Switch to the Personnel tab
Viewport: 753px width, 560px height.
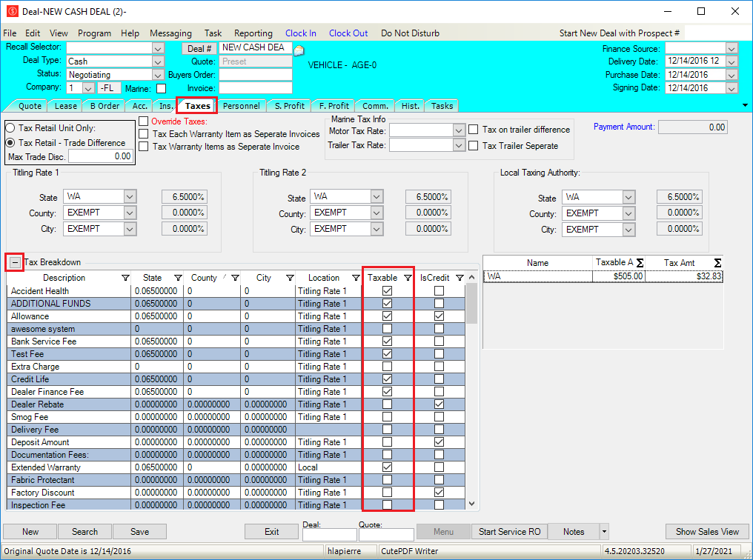click(x=241, y=106)
